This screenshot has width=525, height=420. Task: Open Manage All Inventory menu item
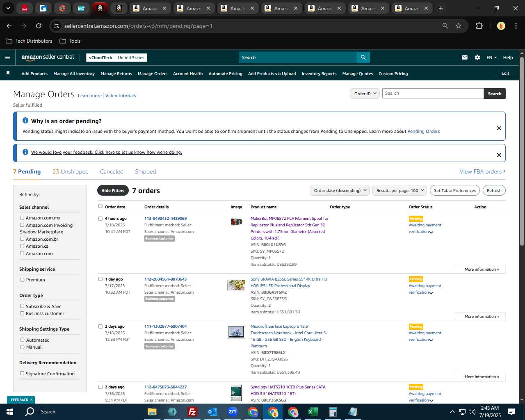[74, 74]
